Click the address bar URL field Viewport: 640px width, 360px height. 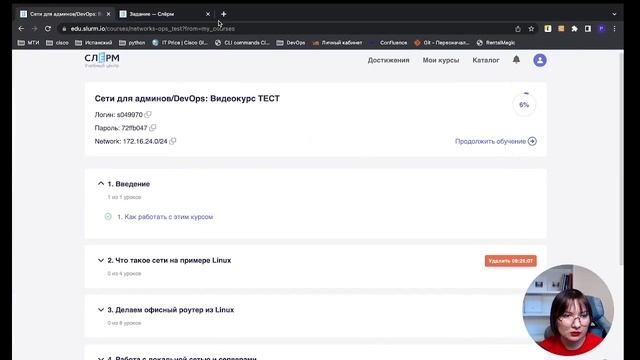(x=286, y=29)
